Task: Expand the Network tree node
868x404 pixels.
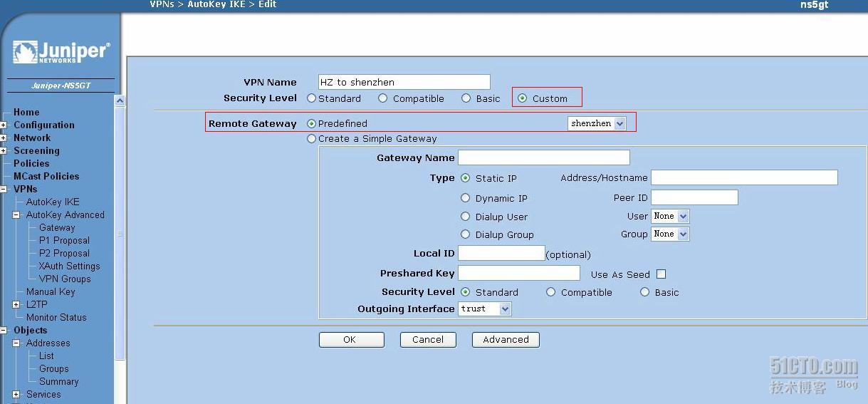Action: point(4,138)
